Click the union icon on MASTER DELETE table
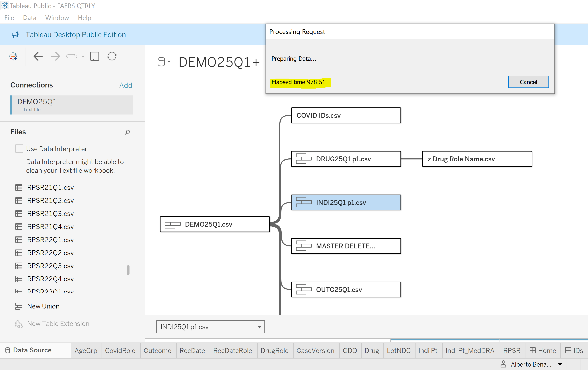588x370 pixels. [304, 246]
